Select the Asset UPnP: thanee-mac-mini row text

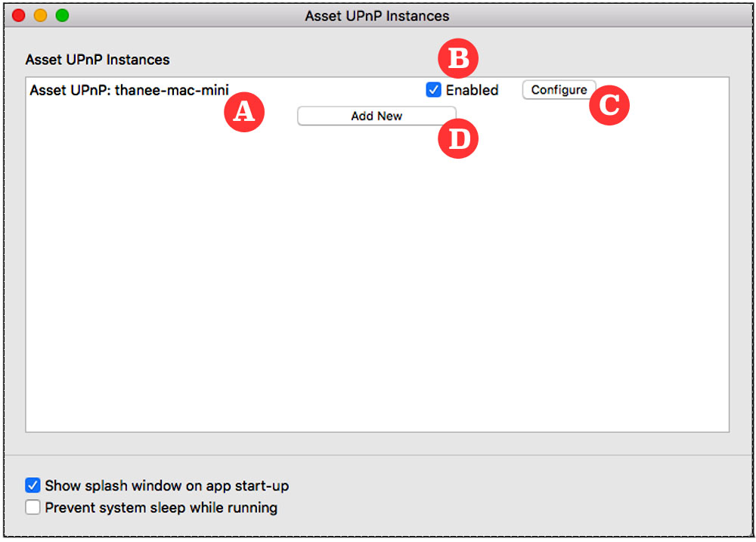pos(129,90)
